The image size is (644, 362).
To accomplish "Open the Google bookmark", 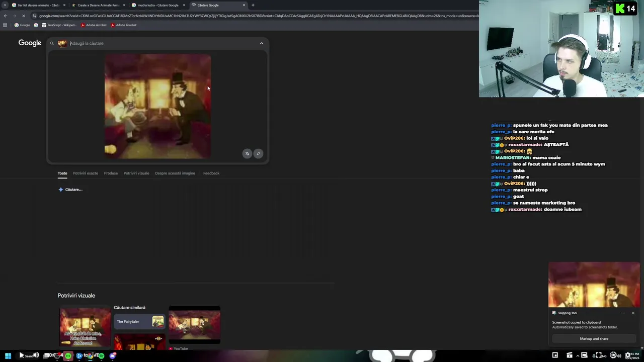I will point(22,25).
